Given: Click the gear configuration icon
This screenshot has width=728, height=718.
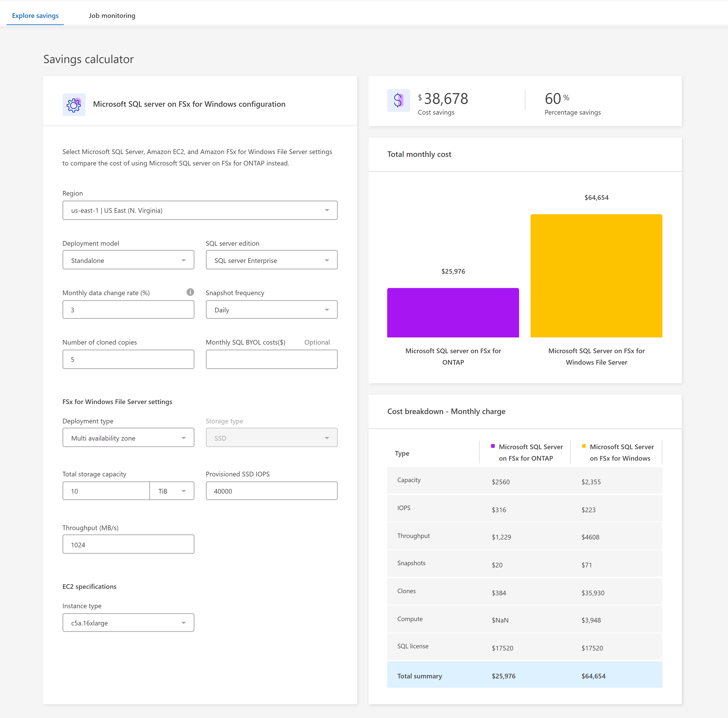Looking at the screenshot, I should click(74, 105).
